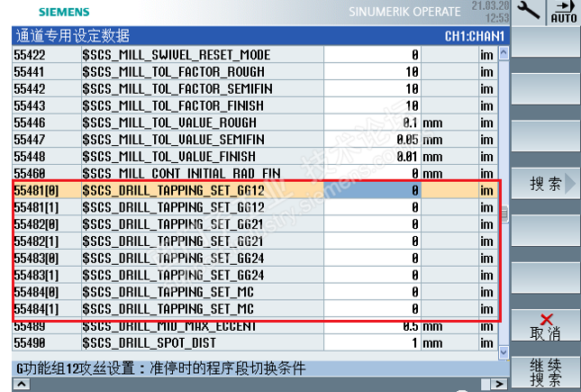The width and height of the screenshot is (581, 392).
Task: Select row 55483[0] TAPPING_SET_GG24
Action: coord(255,258)
